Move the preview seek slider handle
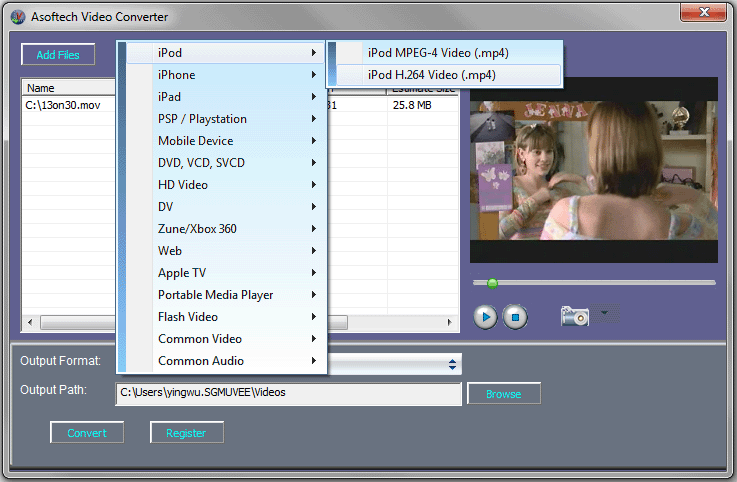737x482 pixels. [x=492, y=283]
